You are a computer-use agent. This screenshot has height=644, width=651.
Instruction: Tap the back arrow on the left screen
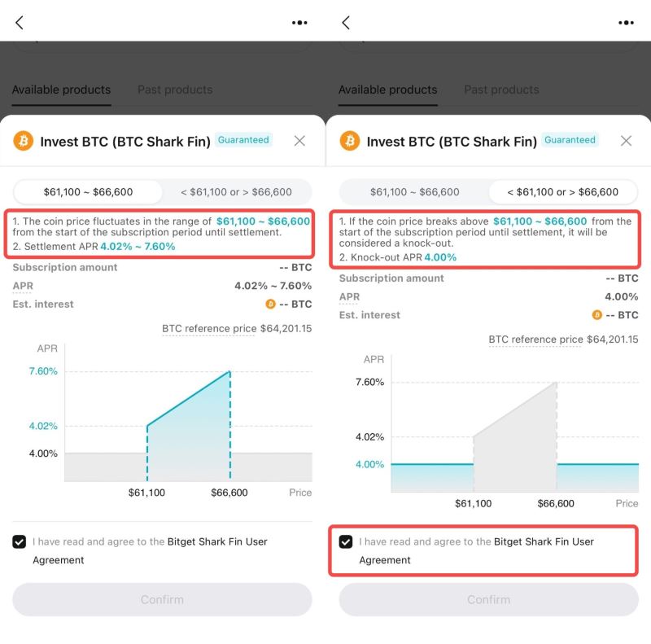(18, 23)
